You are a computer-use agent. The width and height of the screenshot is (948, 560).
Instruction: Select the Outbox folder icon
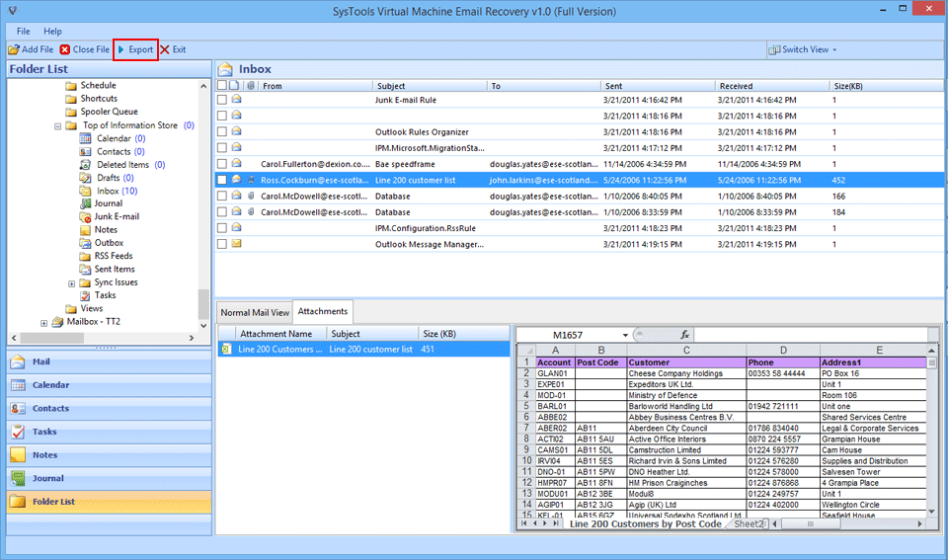click(85, 243)
